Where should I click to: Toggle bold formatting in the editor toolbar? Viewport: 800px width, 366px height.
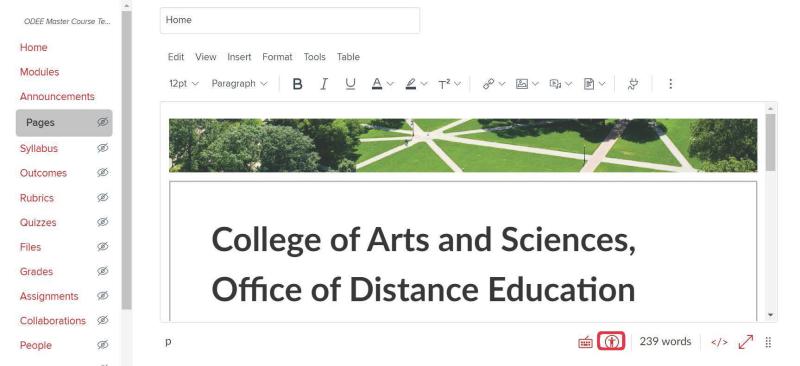297,84
